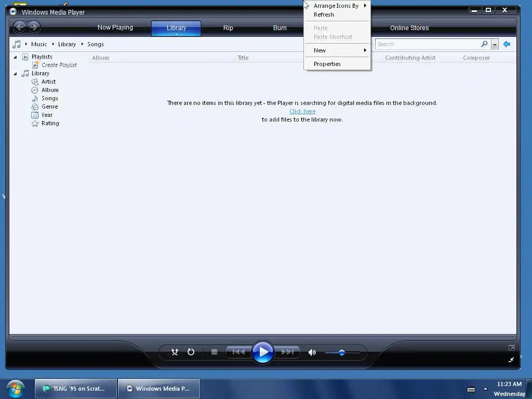The height and width of the screenshot is (399, 532).
Task: Open the Library tab dropdown arrow
Action: [176, 34]
